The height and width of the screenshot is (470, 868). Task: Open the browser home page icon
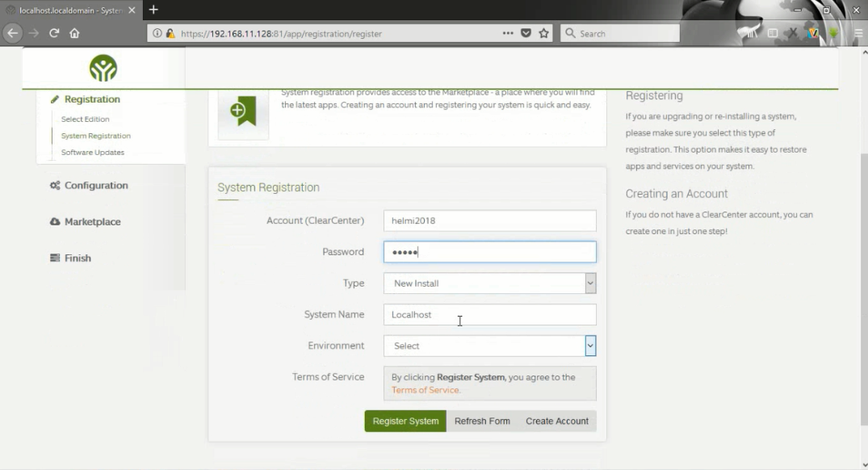(74, 33)
